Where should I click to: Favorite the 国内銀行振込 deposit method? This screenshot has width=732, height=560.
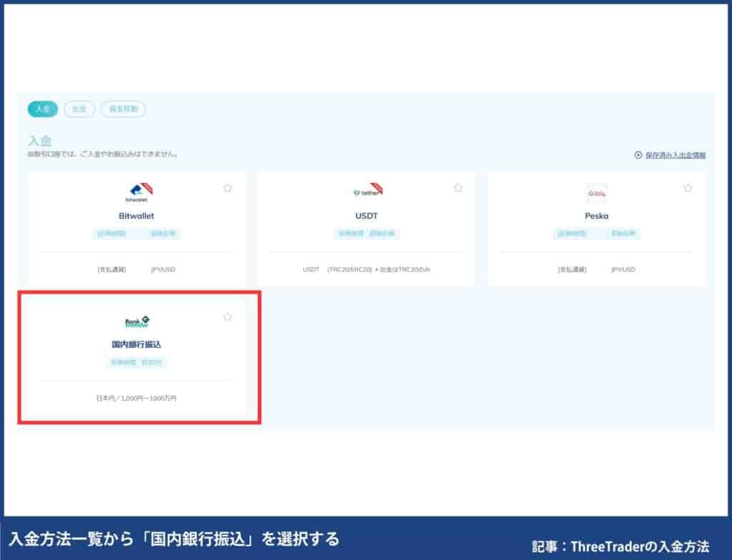pyautogui.click(x=227, y=316)
